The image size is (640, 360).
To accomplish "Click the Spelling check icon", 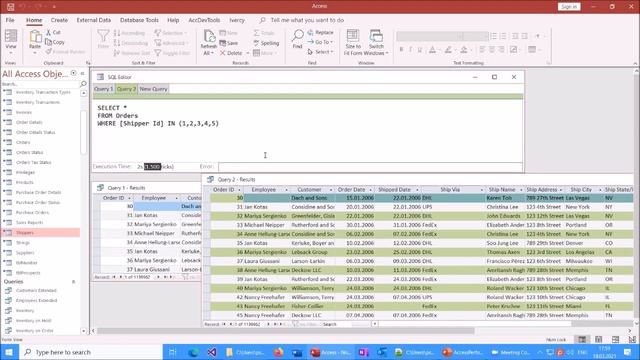I will coord(256,43).
